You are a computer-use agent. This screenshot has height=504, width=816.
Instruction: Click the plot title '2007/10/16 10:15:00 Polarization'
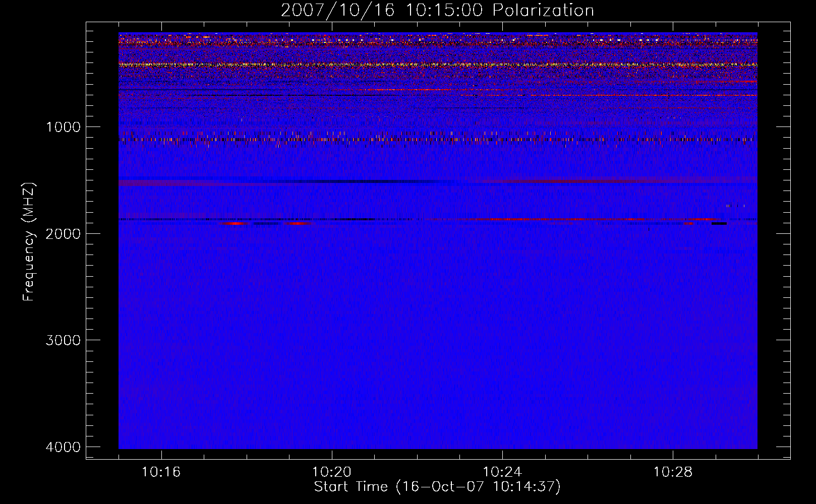(437, 10)
